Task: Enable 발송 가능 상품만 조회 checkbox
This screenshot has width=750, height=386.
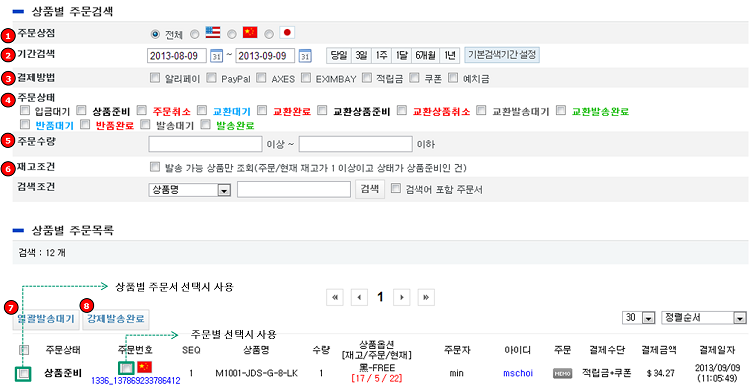Action: (154, 167)
